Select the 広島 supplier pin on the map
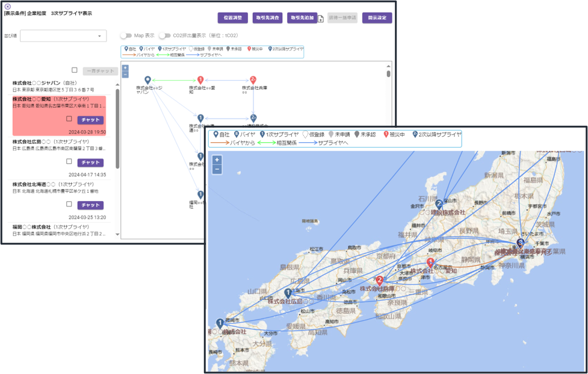588x374 pixels. pyautogui.click(x=288, y=293)
